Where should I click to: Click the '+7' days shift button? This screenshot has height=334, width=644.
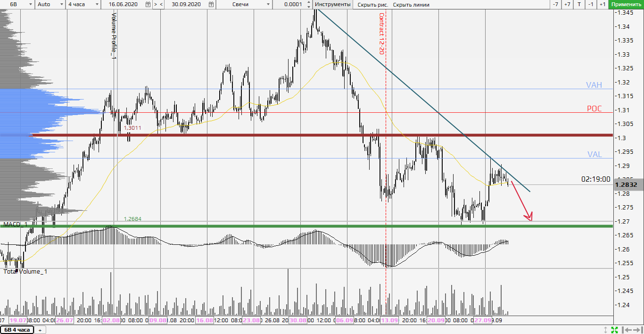567,4
